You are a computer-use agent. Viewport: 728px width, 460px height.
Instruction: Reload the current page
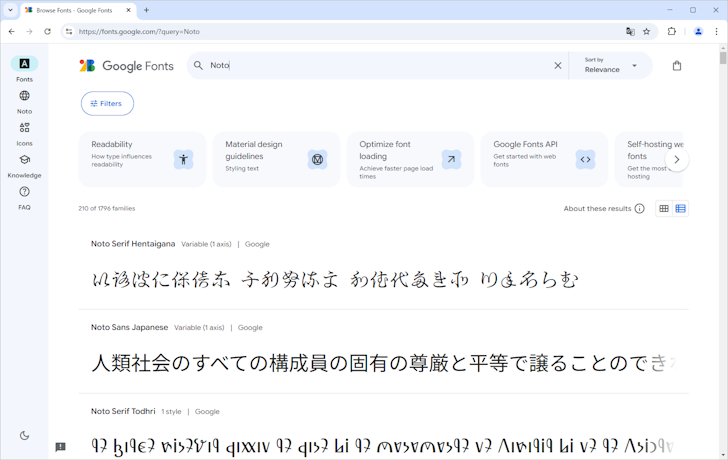pyautogui.click(x=47, y=32)
